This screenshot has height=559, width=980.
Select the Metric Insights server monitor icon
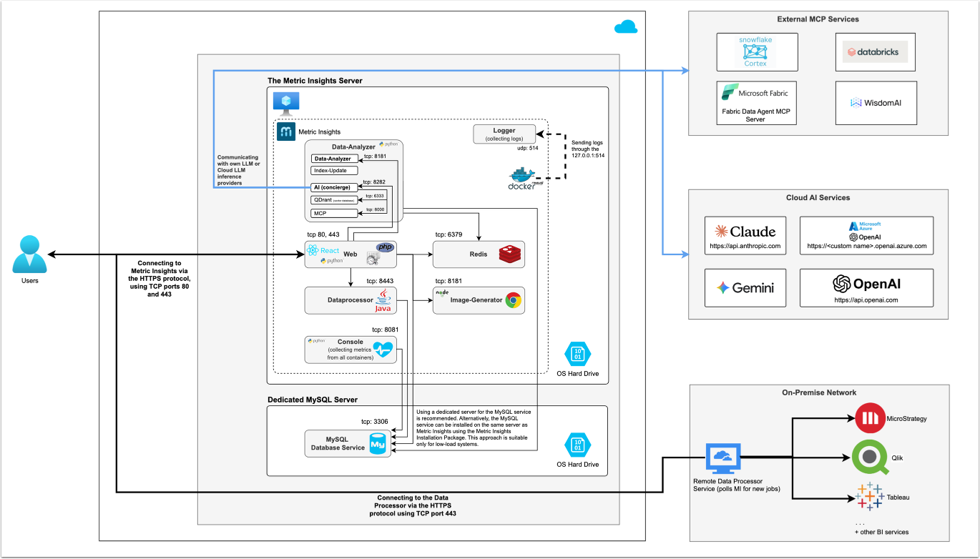pos(287,104)
